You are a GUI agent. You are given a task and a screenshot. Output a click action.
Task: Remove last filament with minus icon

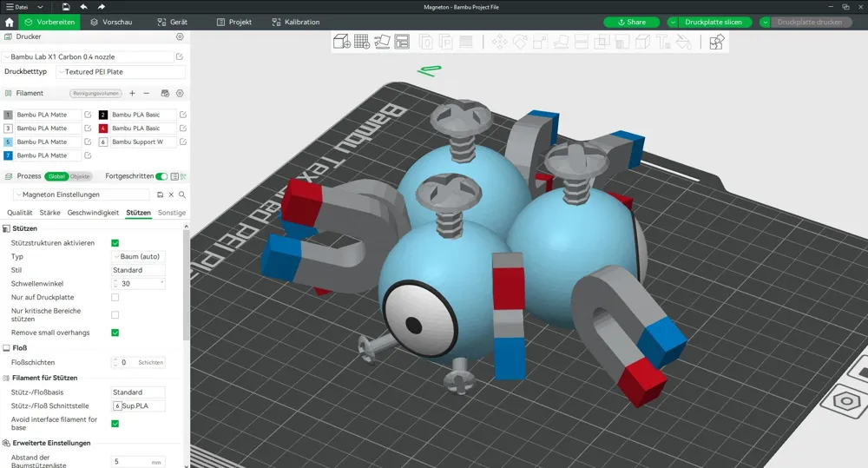pos(146,93)
